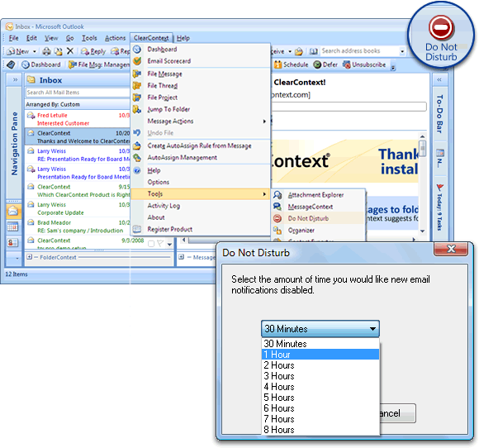Choose Register Product menu item
This screenshot has width=479, height=448.
[x=201, y=229]
